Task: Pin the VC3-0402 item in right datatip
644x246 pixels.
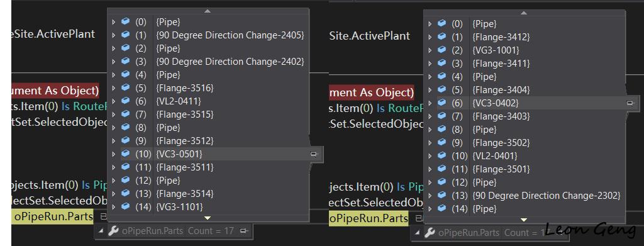Action: coord(630,103)
